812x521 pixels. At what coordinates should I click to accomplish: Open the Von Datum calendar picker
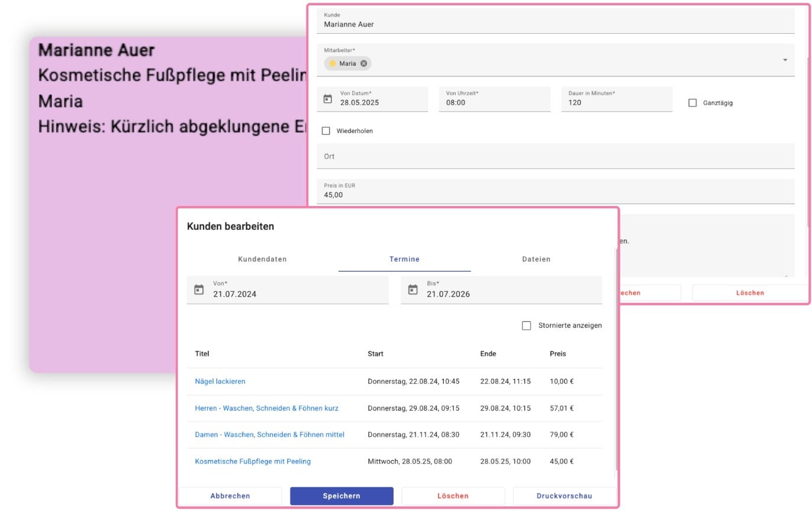pos(328,99)
